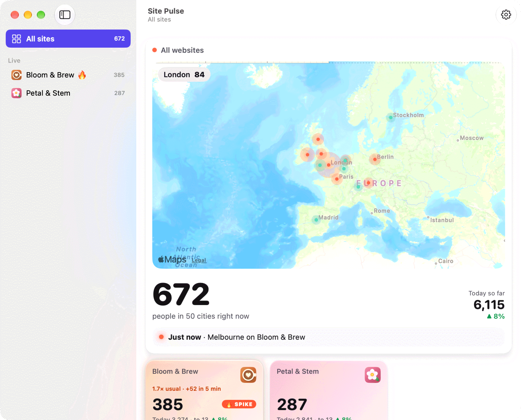Open the Petal & Stem site card
Screen dimensions: 521x420
pyautogui.click(x=328, y=390)
